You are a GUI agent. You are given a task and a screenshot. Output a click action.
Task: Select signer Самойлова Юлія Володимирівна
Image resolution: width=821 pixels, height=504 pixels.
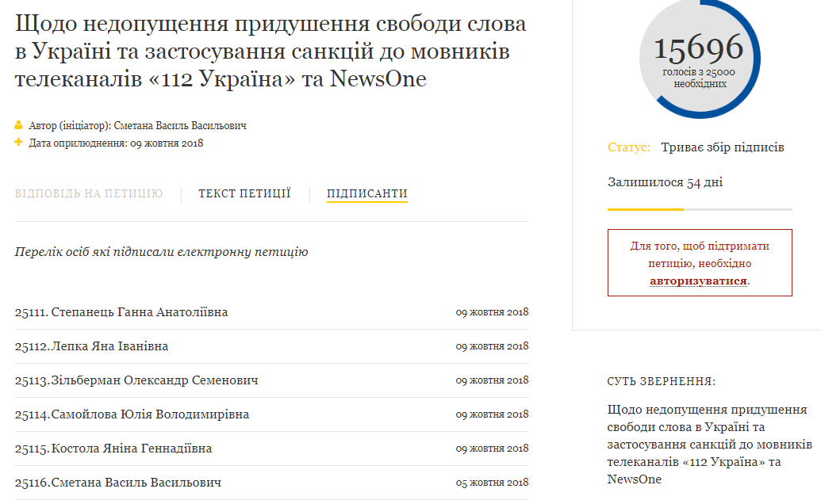click(150, 414)
